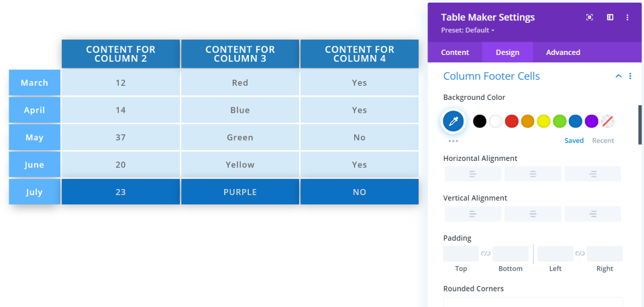Set horizontal alignment to left
This screenshot has height=307, width=644.
(x=472, y=174)
